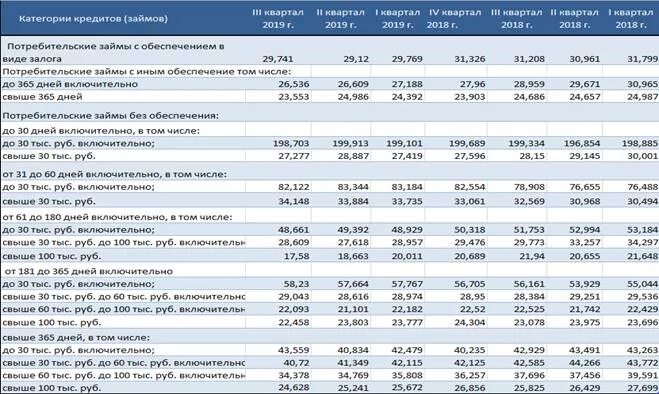Click cell value 20,011

407,256
